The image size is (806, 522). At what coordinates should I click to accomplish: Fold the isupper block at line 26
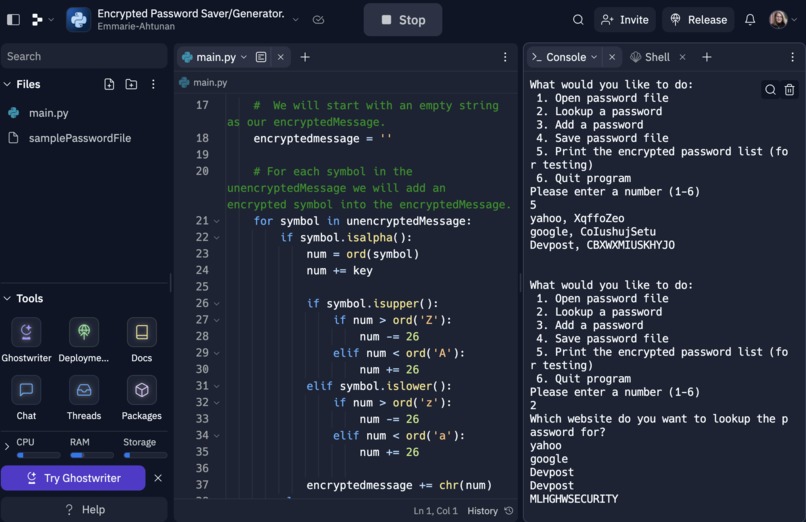(216, 304)
